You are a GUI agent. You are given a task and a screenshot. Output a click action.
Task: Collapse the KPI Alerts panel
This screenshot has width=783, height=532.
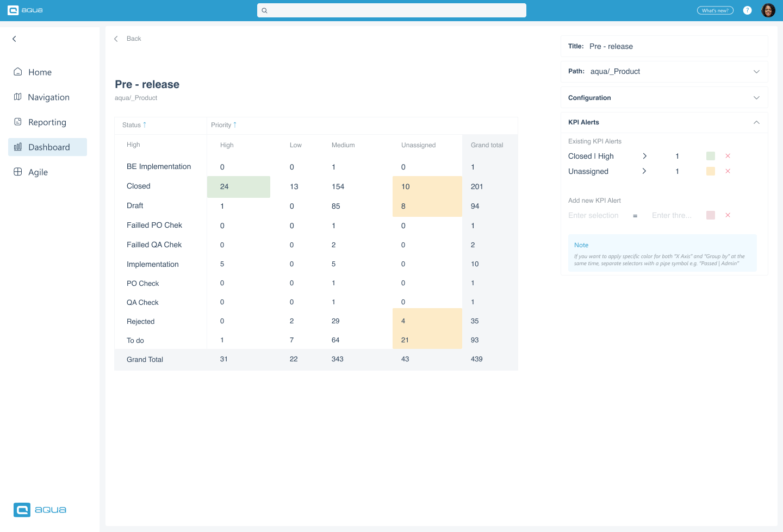756,122
